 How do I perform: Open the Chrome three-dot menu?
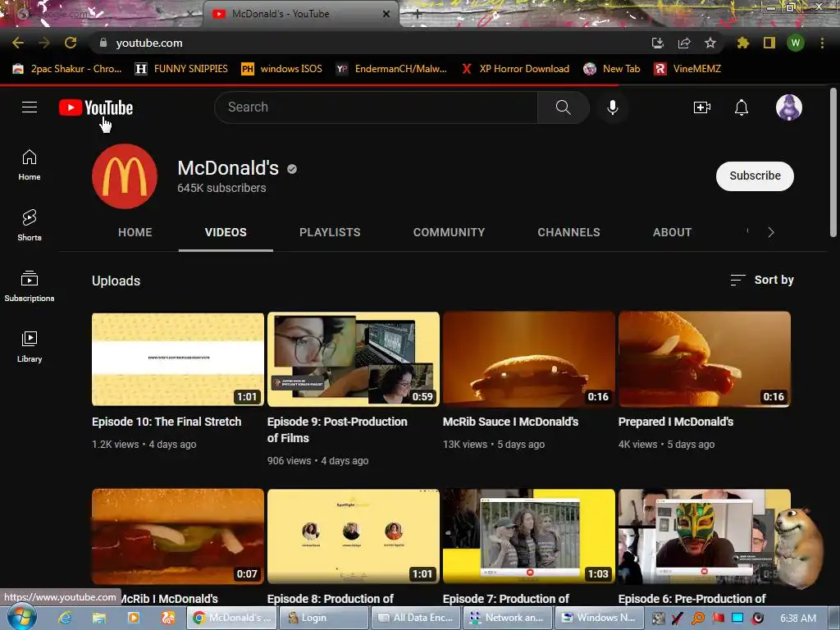click(822, 43)
